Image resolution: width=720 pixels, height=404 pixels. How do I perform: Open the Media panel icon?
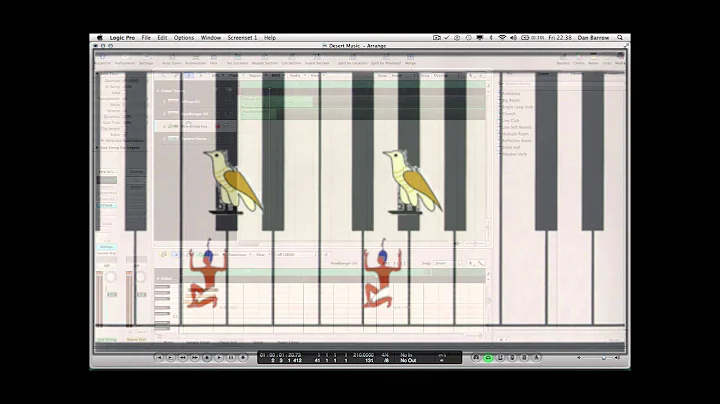tap(620, 58)
